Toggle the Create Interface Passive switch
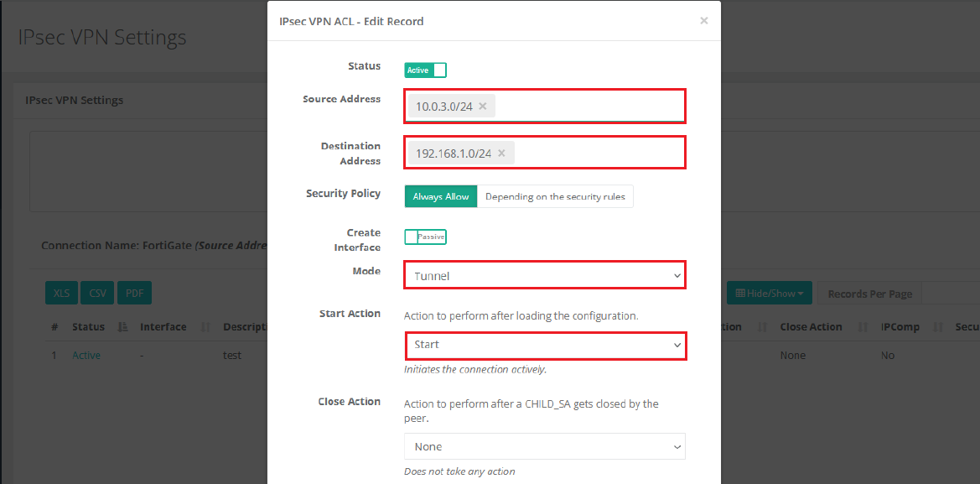Screen dimensions: 980x484 tap(425, 237)
